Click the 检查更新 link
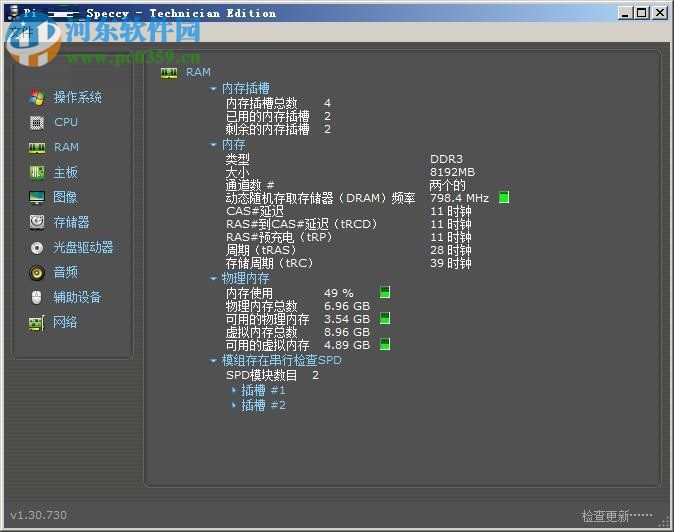The width and height of the screenshot is (674, 532). click(x=617, y=516)
